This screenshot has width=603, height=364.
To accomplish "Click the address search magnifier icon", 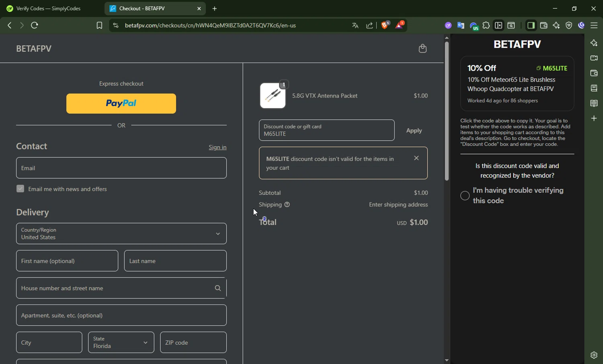I will 217,288.
